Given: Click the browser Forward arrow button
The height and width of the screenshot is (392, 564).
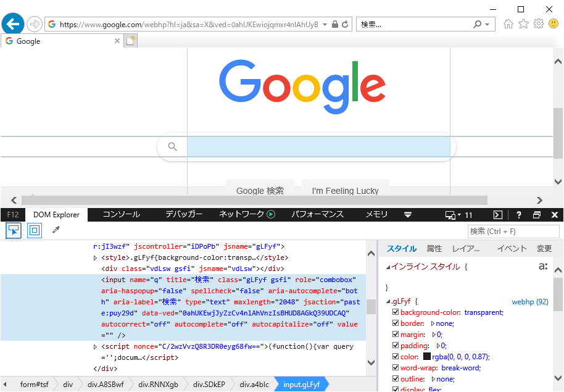Looking at the screenshot, I should tap(34, 24).
